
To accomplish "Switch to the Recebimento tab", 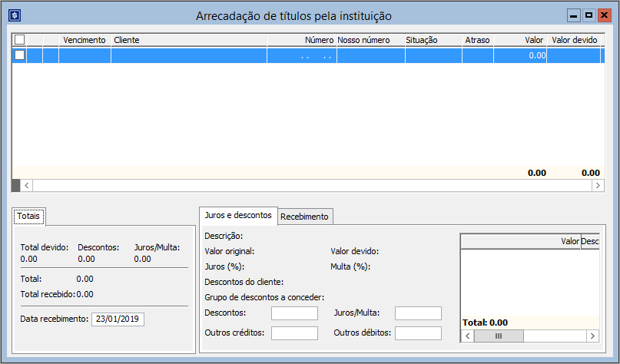I will click(x=305, y=217).
